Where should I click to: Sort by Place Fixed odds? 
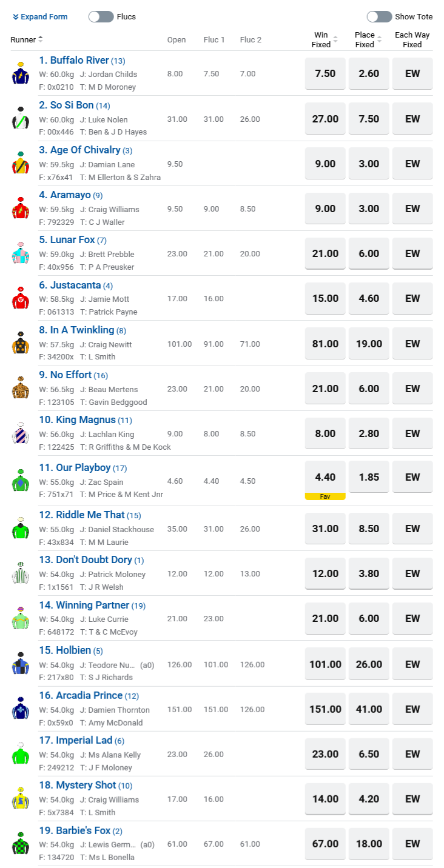(x=368, y=40)
